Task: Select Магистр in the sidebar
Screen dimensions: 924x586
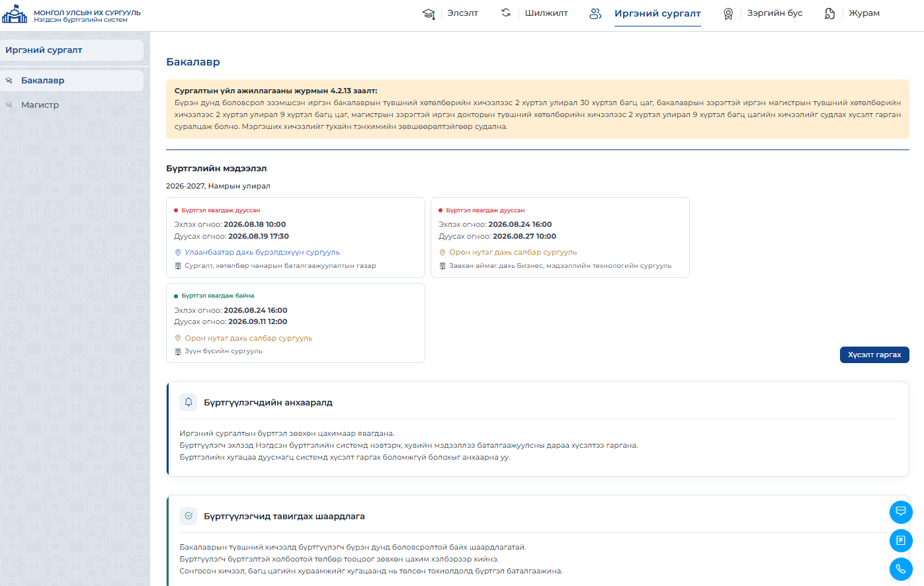Action: tap(71, 105)
